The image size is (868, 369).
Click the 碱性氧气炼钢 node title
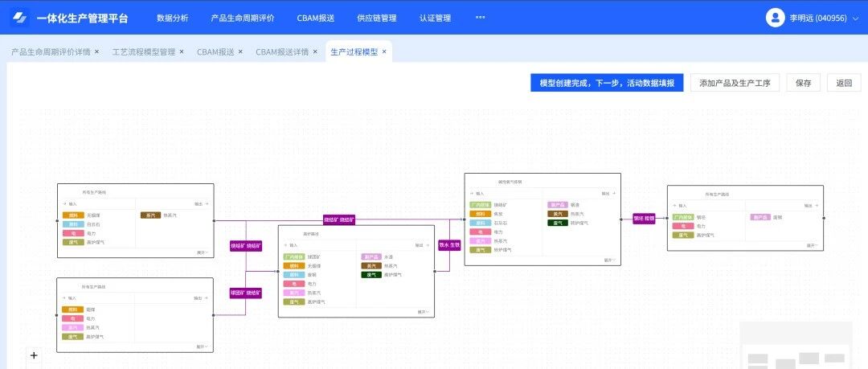click(510, 182)
